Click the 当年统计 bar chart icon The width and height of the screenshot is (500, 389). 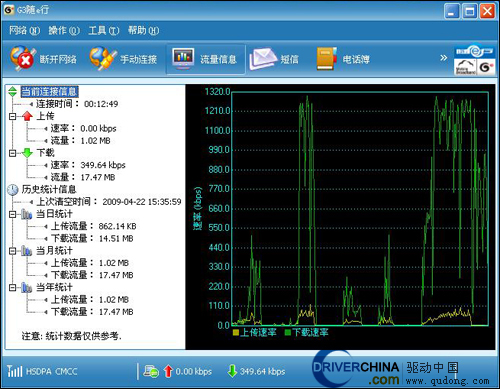point(27,287)
